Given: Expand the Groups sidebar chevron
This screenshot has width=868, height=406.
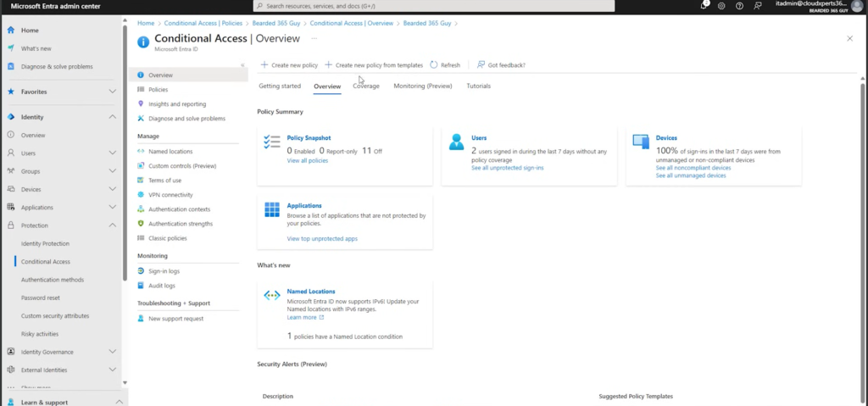Looking at the screenshot, I should [113, 171].
